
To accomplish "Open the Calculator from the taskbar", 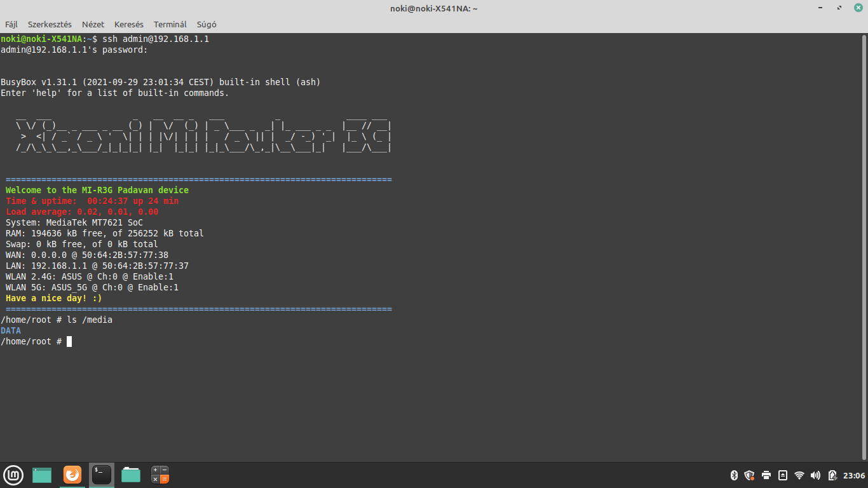I will pyautogui.click(x=160, y=475).
